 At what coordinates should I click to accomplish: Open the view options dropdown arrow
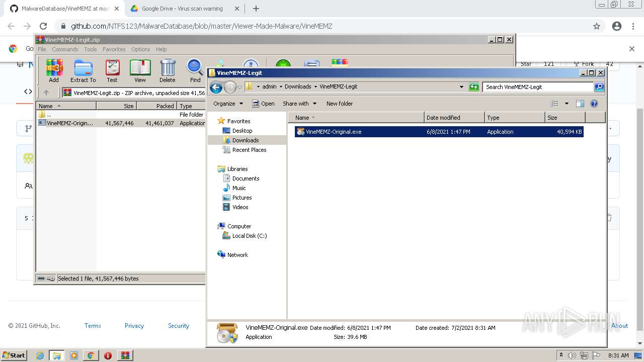(x=567, y=104)
